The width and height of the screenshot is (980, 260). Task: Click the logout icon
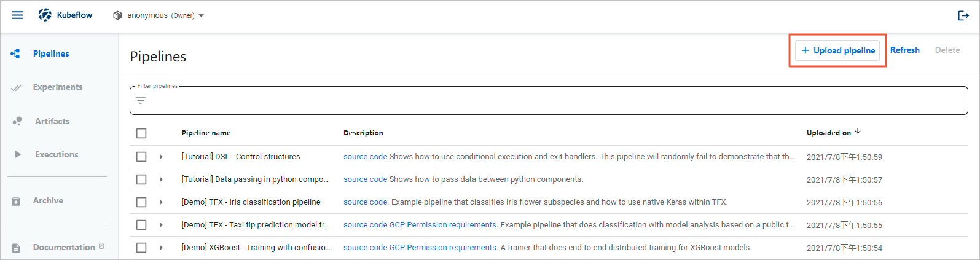[x=963, y=15]
